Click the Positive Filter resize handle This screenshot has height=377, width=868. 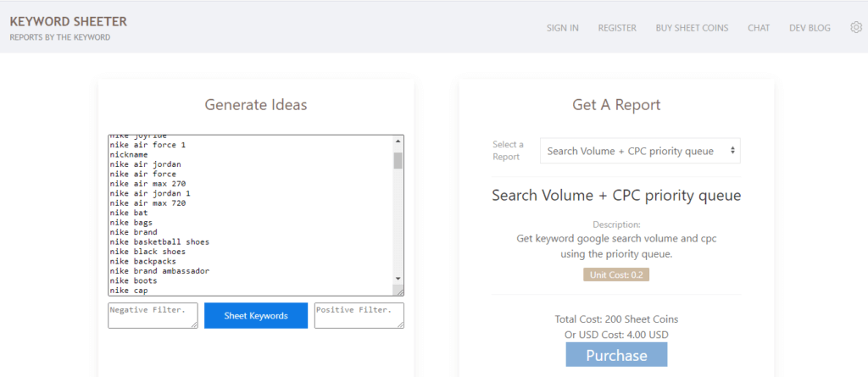point(399,324)
